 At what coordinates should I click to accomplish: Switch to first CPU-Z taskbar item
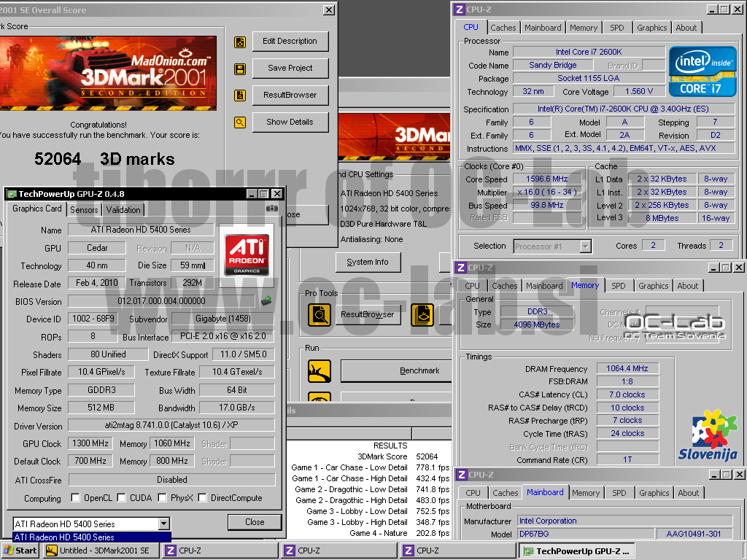coord(220,551)
